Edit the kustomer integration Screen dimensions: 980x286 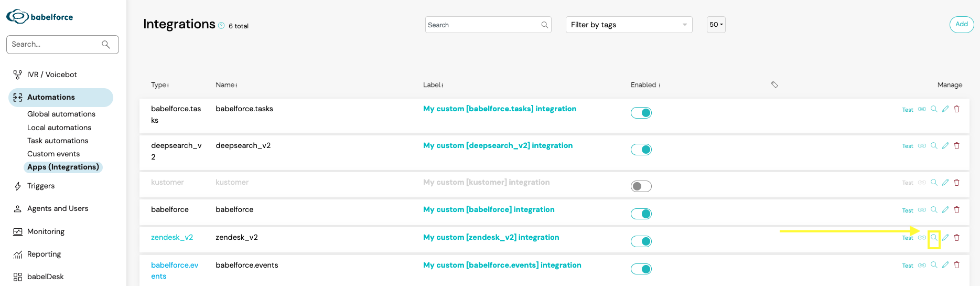pyautogui.click(x=945, y=183)
